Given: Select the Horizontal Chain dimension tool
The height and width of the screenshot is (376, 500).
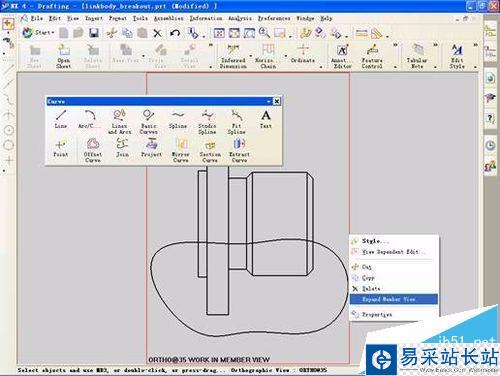Looking at the screenshot, I should pyautogui.click(x=268, y=56).
